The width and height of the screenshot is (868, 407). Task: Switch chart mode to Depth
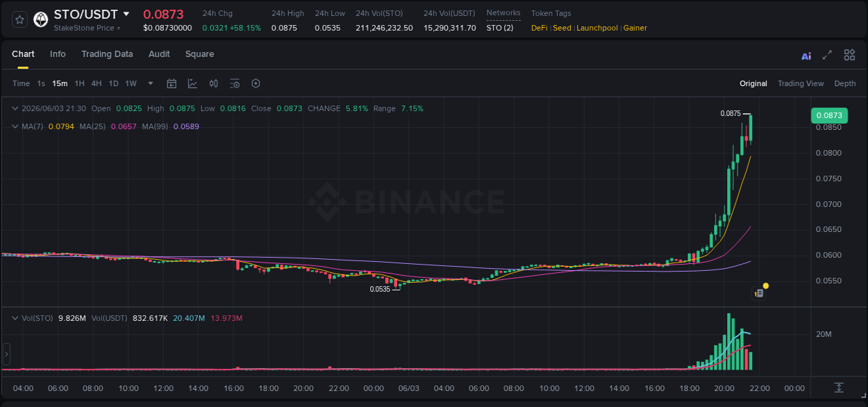(845, 83)
